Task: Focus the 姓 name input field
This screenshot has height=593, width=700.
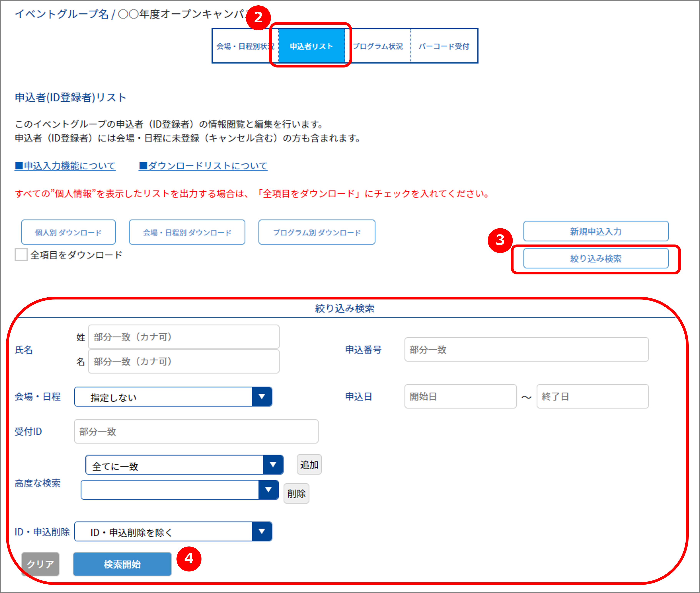Action: [184, 337]
